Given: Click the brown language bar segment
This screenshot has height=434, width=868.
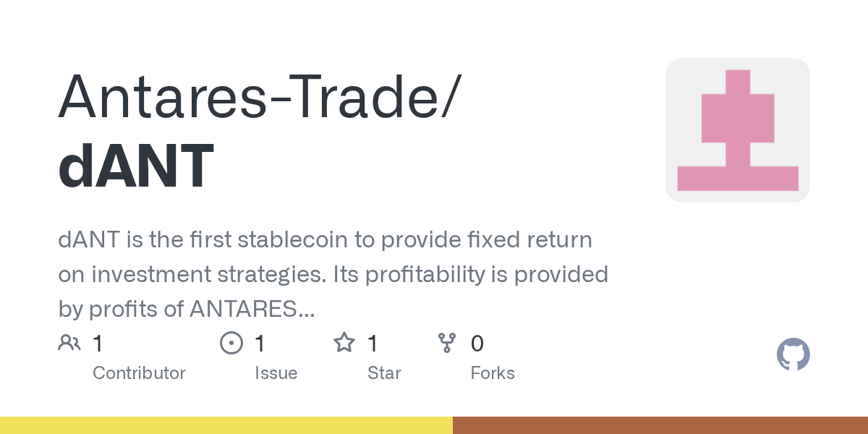Looking at the screenshot, I should coord(660,425).
